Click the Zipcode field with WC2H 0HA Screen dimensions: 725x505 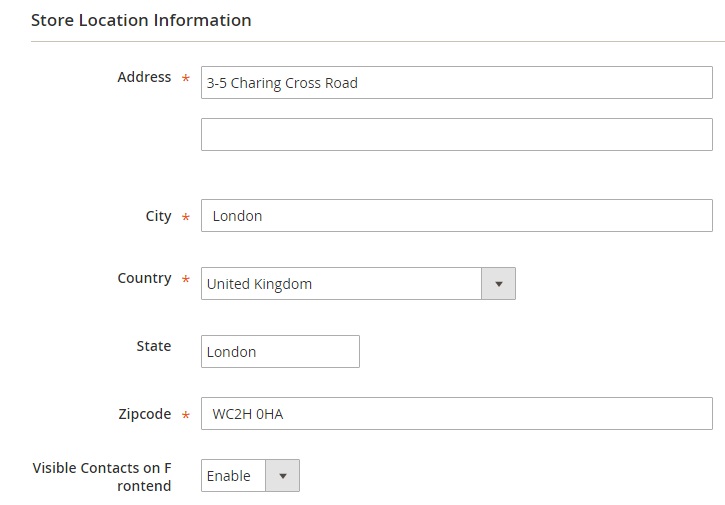click(457, 413)
